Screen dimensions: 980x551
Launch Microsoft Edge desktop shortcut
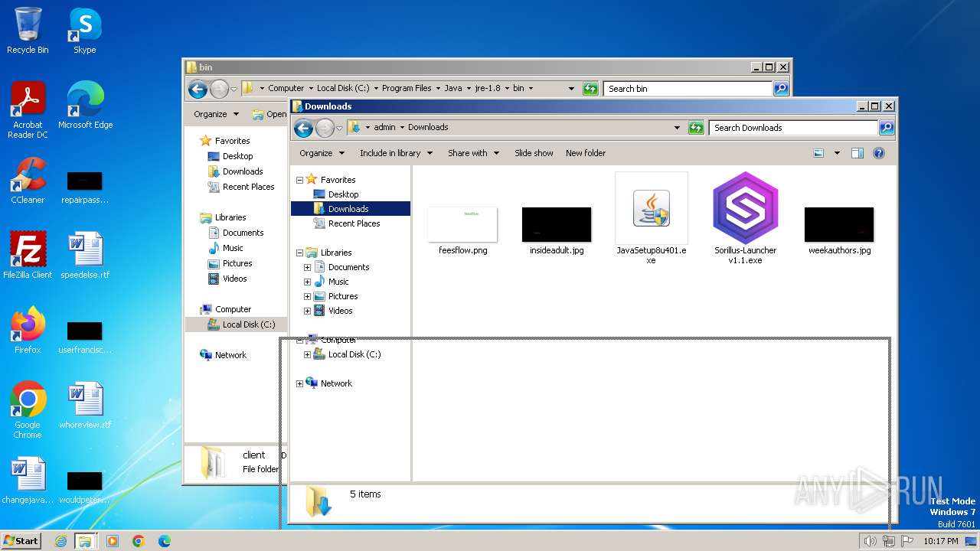point(85,106)
